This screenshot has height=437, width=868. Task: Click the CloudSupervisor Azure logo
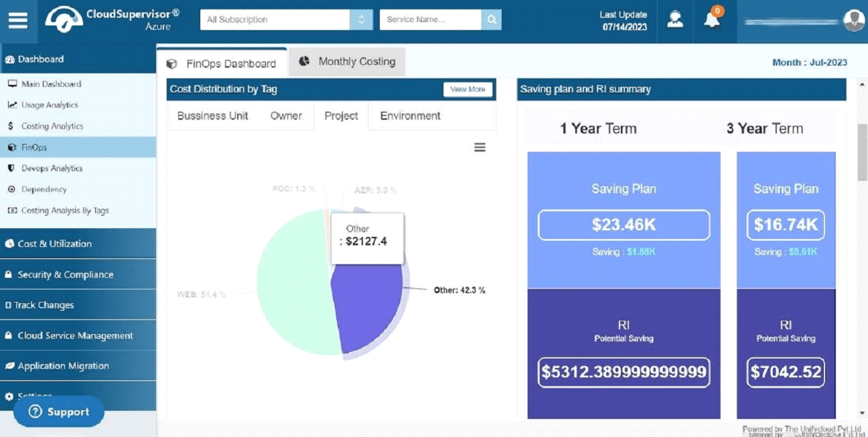pyautogui.click(x=113, y=19)
